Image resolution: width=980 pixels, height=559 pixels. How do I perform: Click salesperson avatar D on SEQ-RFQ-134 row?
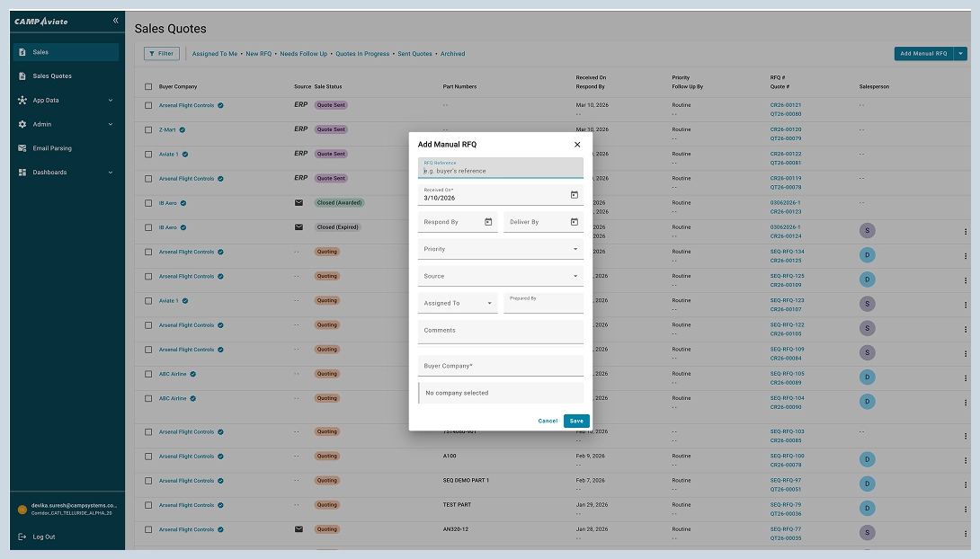867,255
